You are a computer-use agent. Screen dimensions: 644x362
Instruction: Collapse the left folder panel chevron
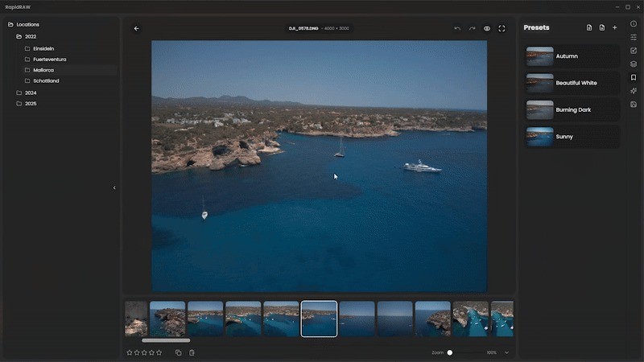114,187
